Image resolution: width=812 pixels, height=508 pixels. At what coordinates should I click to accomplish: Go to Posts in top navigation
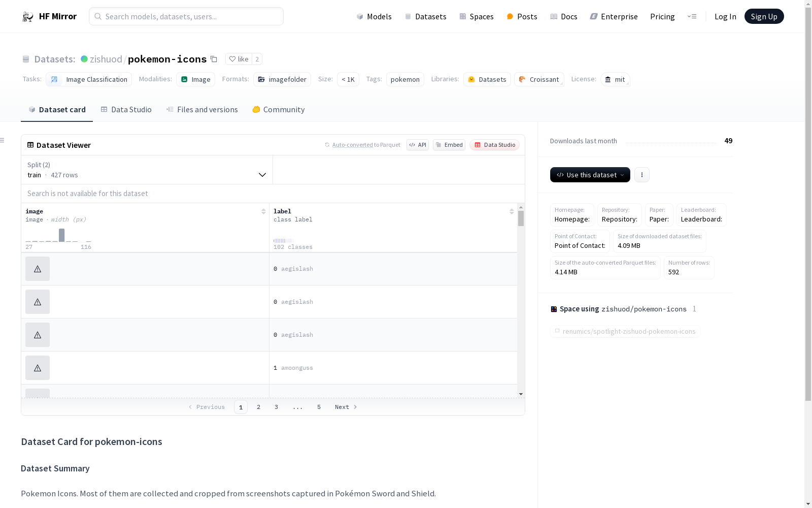coord(522,16)
